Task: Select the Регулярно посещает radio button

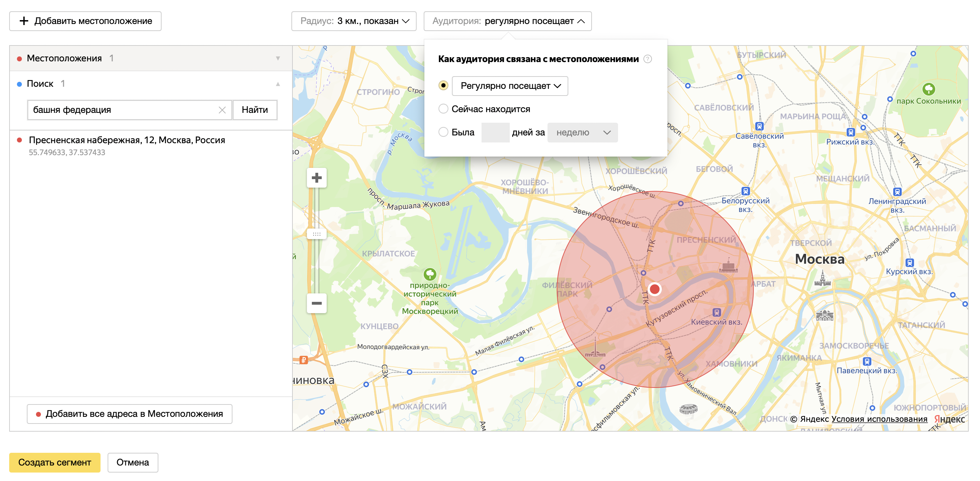Action: [x=443, y=86]
